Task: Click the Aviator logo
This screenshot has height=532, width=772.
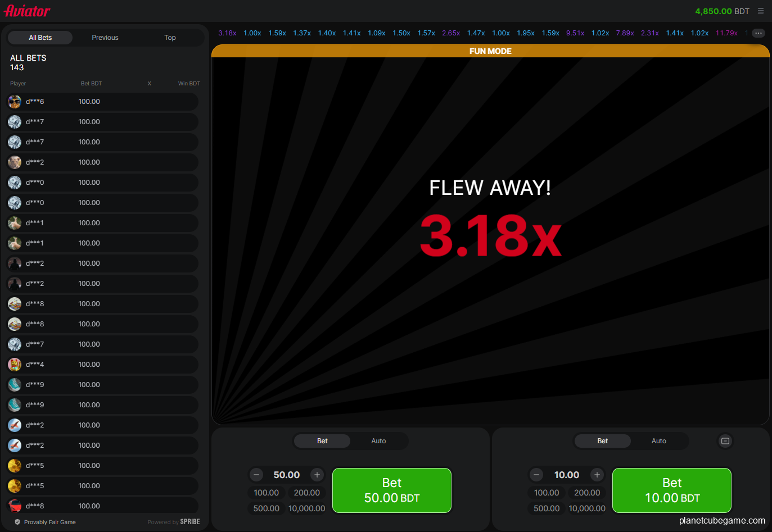Action: pos(27,11)
